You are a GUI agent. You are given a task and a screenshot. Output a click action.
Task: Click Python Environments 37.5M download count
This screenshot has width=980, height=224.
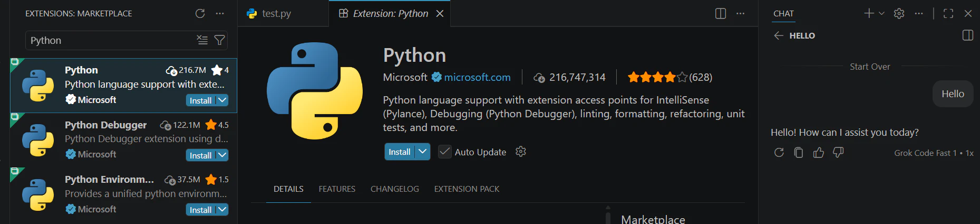click(x=182, y=180)
